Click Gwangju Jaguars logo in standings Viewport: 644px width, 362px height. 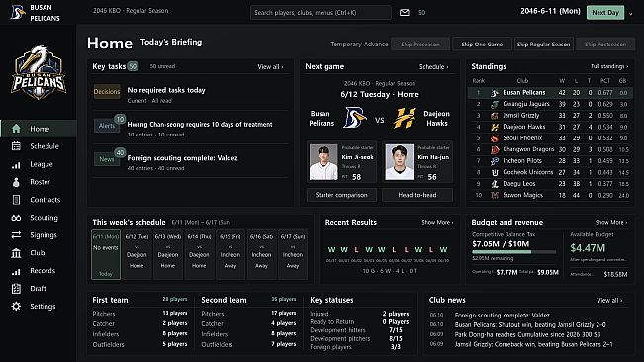(x=495, y=104)
